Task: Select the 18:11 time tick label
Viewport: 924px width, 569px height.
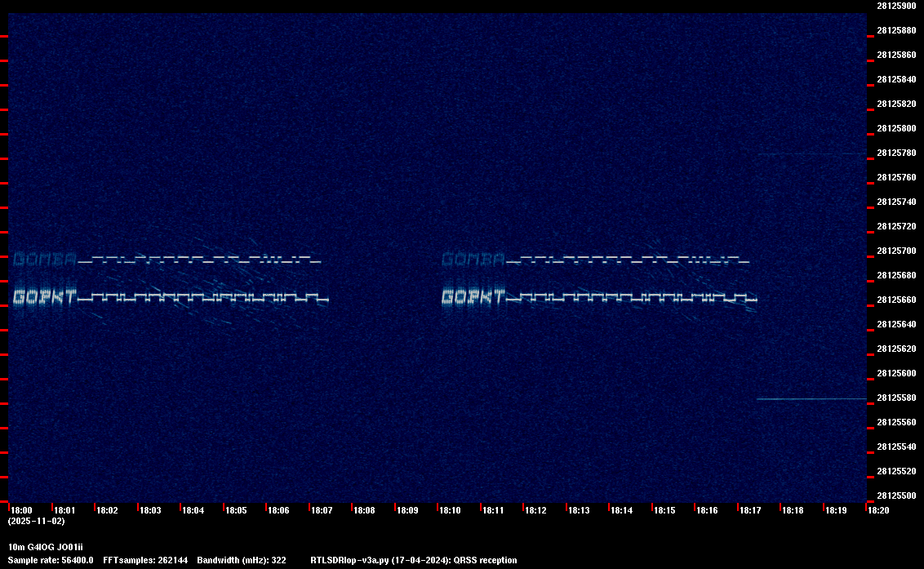Action: click(x=493, y=510)
